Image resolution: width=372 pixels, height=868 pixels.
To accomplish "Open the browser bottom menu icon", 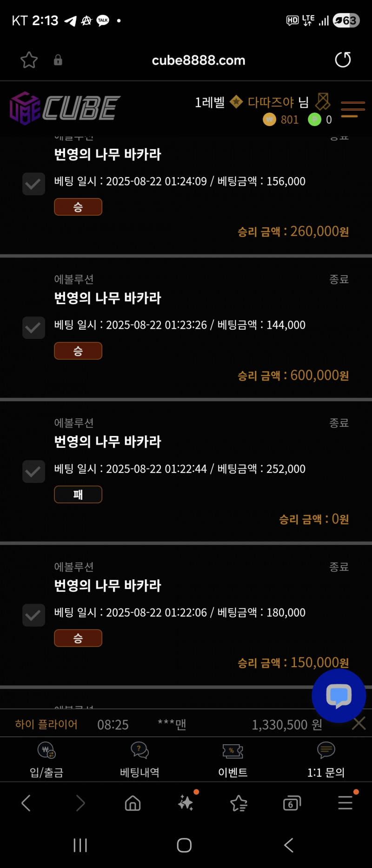I will click(345, 803).
